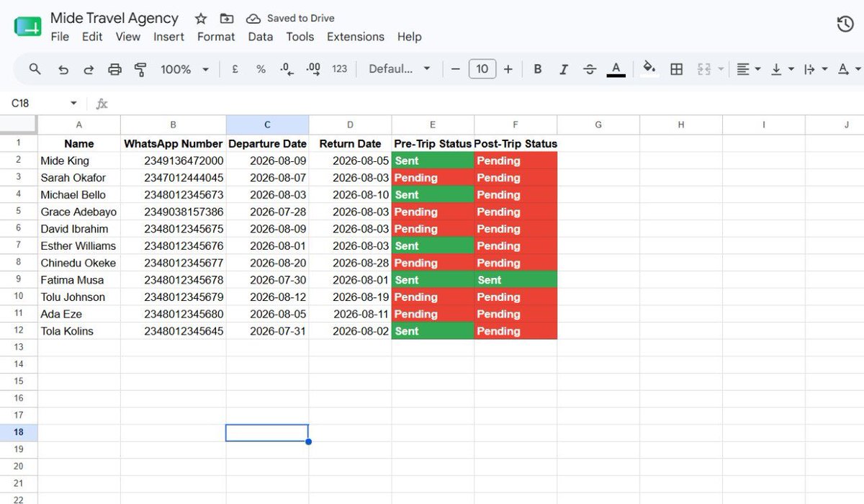Open text rotation dropdown
Image resolution: width=864 pixels, height=504 pixels.
848,69
